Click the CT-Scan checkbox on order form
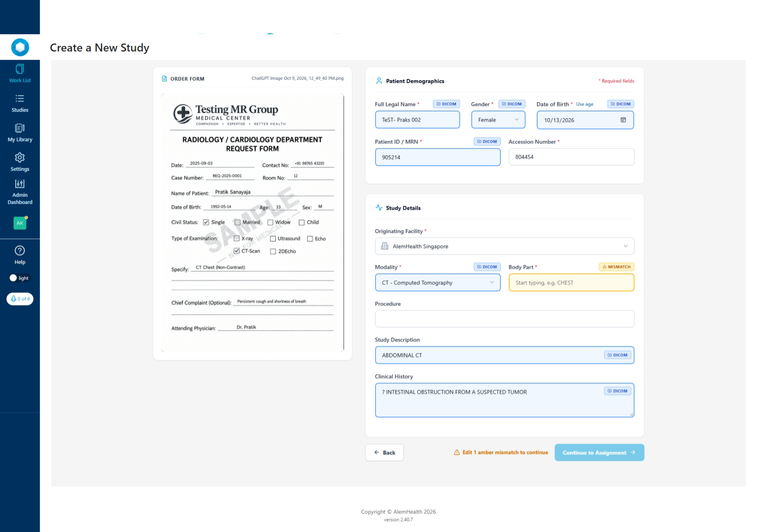The image size is (757, 532). tap(237, 251)
